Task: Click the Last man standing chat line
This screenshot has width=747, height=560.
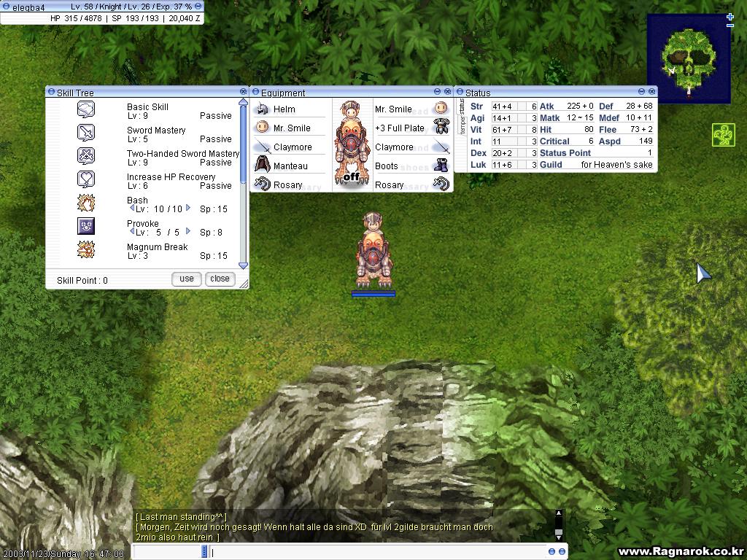Action: 181,517
